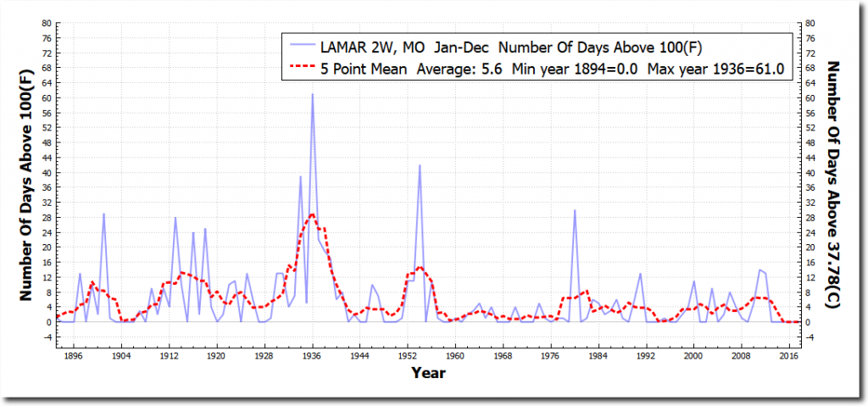Click the 1896 label on the x-axis

pos(74,356)
